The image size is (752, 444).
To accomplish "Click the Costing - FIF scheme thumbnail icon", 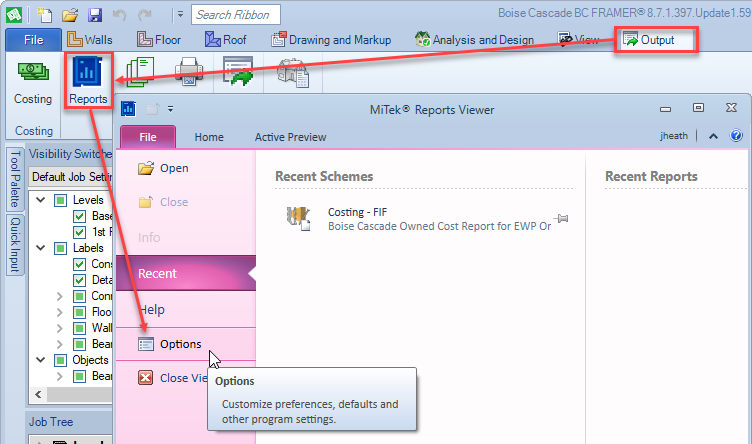I will tap(298, 219).
